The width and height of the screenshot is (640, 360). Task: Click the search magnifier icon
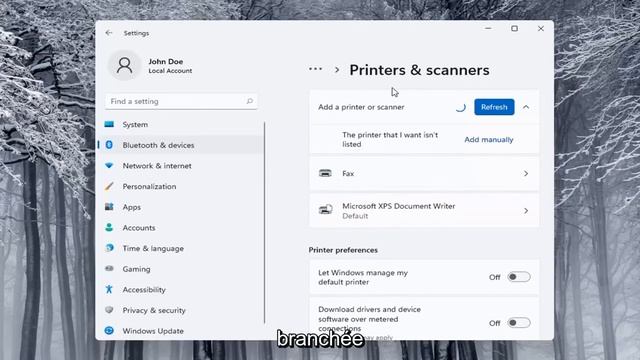pos(249,101)
